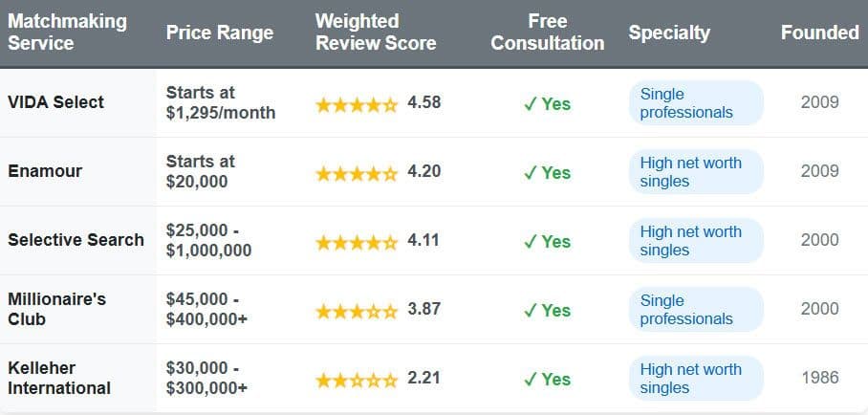Click Enamour's High net worth singles tag

(695, 172)
